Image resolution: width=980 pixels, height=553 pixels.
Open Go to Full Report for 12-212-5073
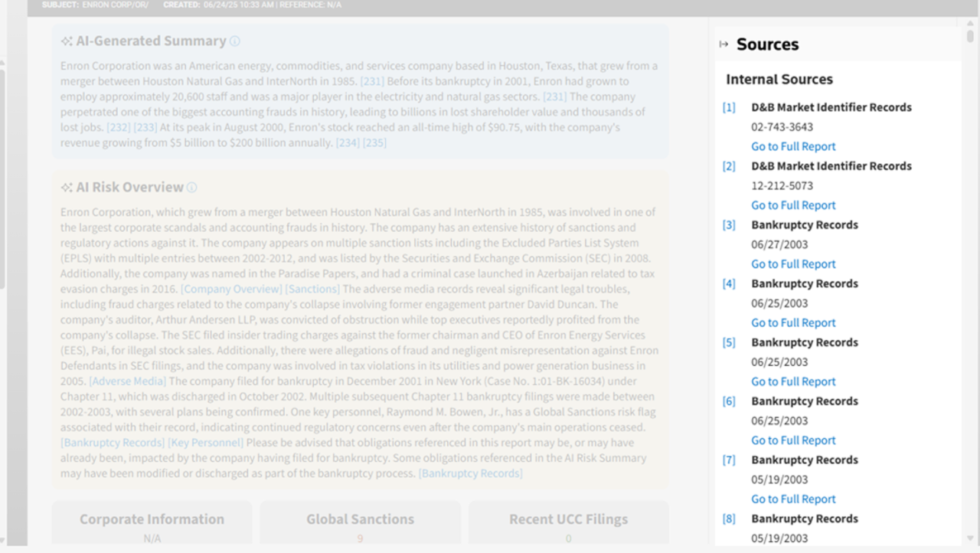pyautogui.click(x=793, y=205)
